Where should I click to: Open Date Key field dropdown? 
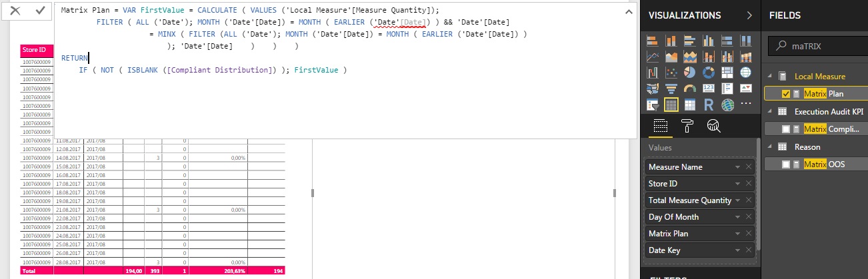coord(737,250)
